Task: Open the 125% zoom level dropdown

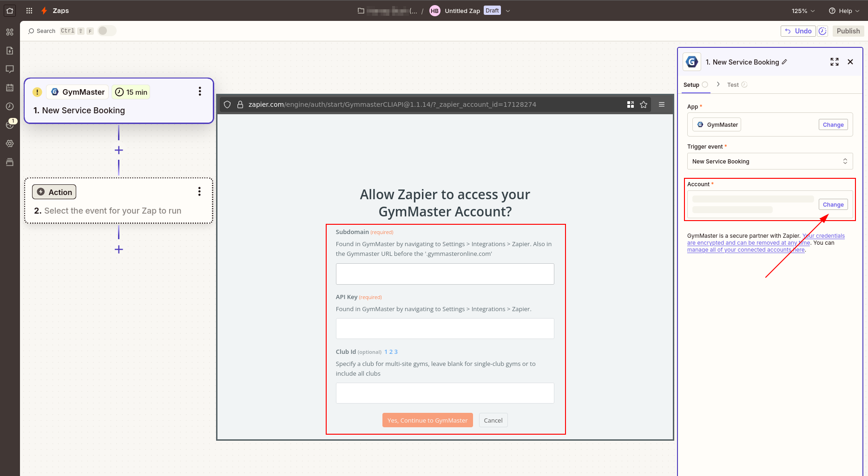Action: click(x=803, y=11)
